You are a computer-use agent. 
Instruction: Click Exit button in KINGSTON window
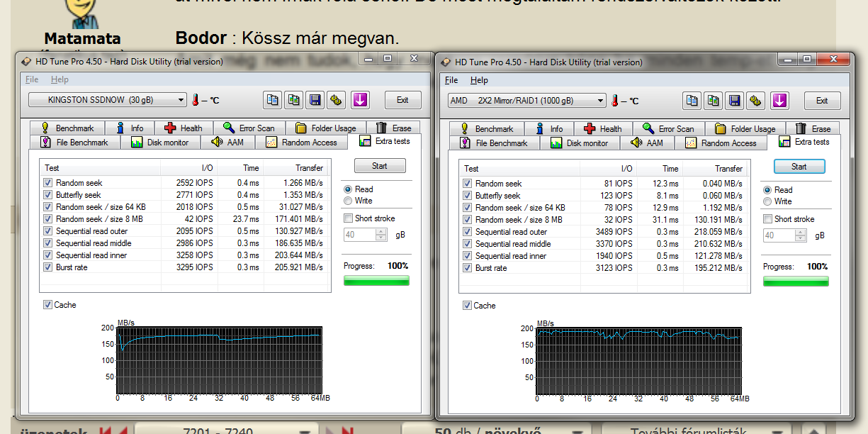tap(402, 100)
